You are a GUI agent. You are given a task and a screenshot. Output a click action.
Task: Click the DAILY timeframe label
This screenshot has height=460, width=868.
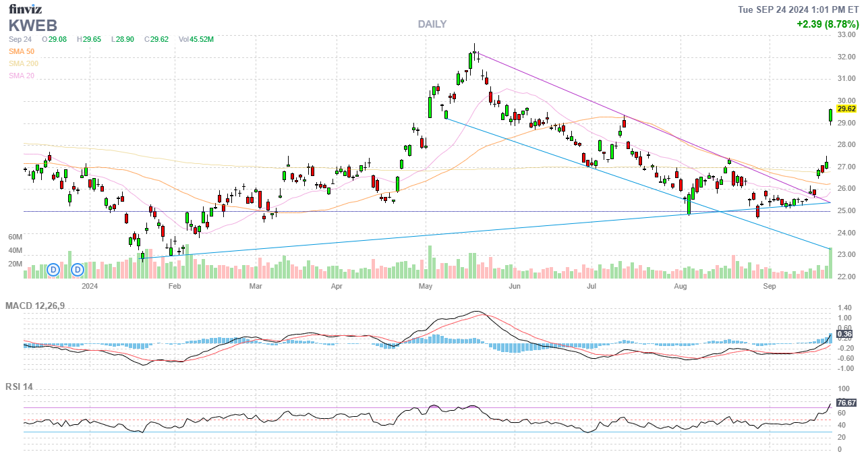pyautogui.click(x=432, y=24)
